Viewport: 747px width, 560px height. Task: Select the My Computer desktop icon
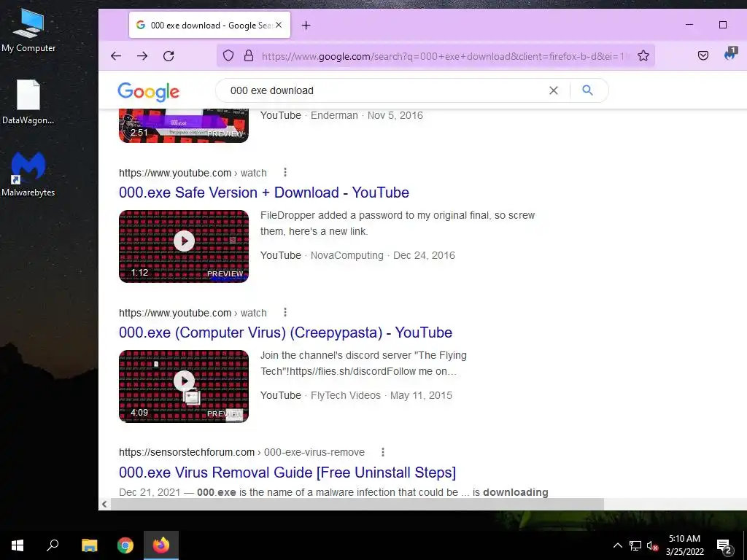point(28,30)
